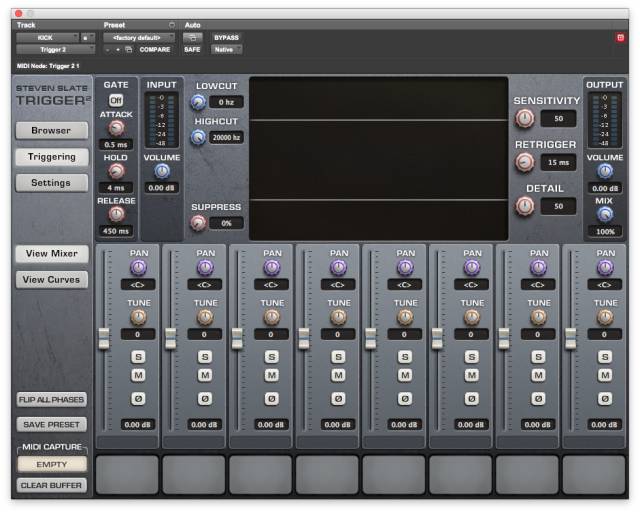Click the channel 4 volume fader handle
Image resolution: width=640 pixels, height=513 pixels.
tap(304, 338)
